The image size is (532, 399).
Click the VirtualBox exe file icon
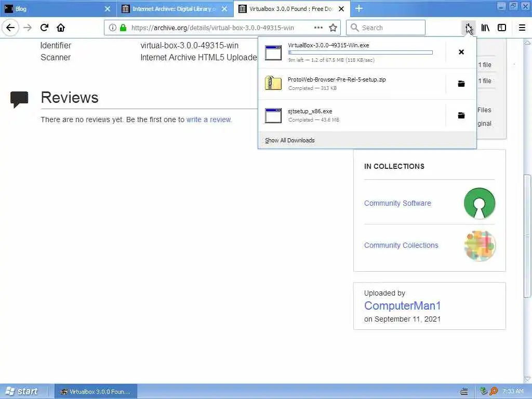tap(273, 52)
